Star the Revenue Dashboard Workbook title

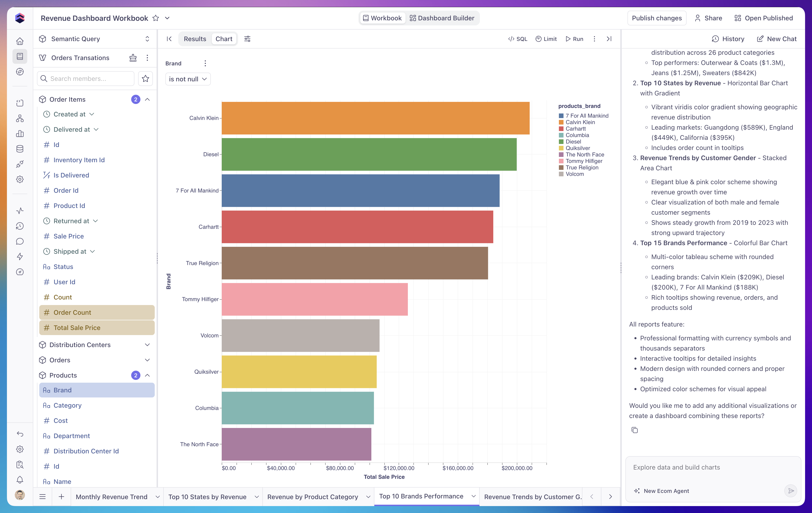pyautogui.click(x=155, y=18)
